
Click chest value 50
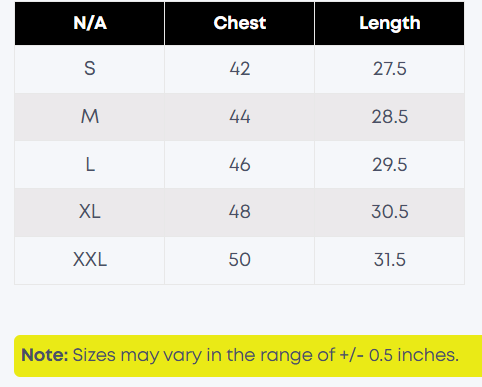239,260
